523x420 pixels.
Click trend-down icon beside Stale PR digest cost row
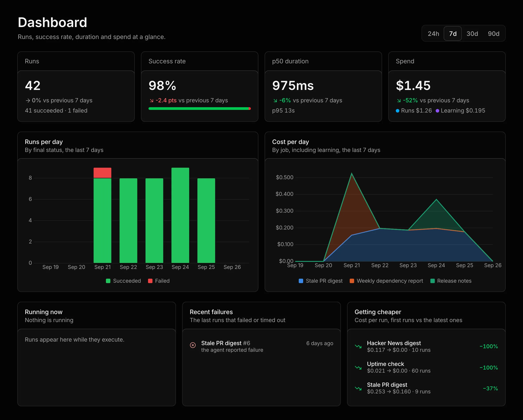(x=358, y=388)
